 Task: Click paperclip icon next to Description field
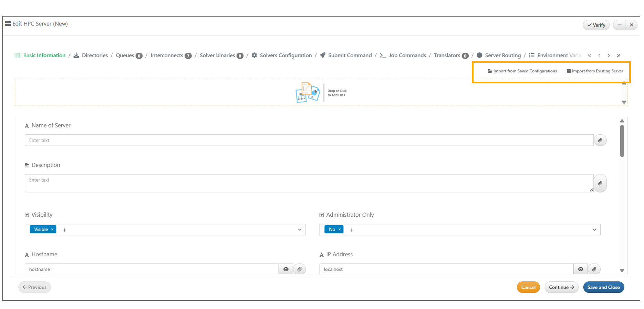coord(600,183)
